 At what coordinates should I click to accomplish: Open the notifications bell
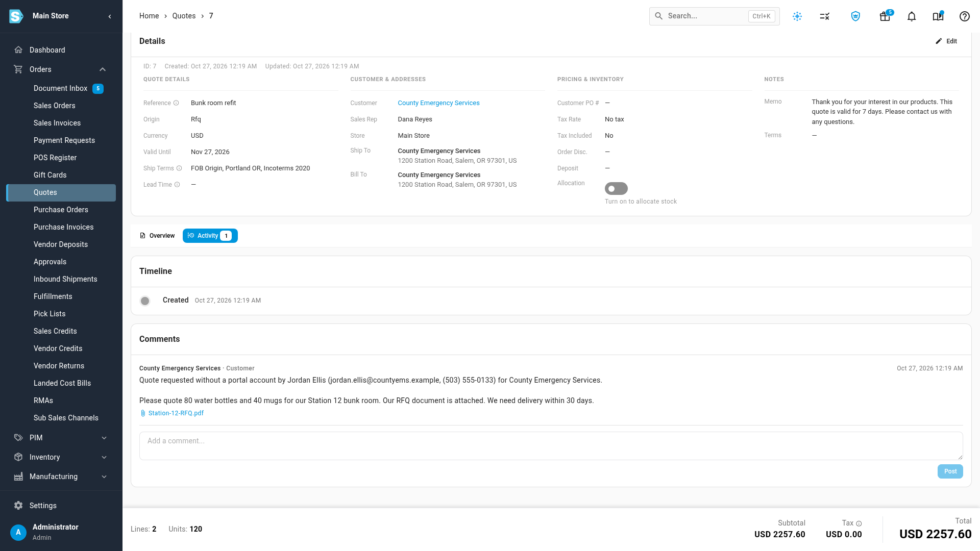tap(912, 16)
